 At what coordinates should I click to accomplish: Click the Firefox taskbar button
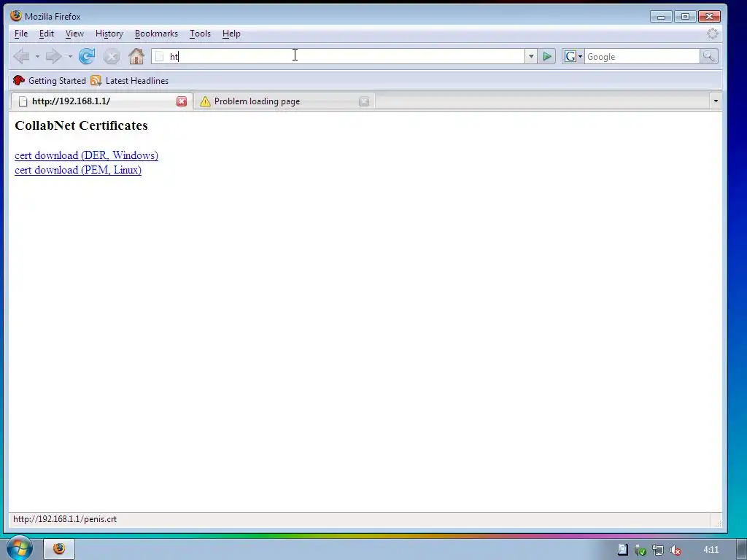point(59,549)
